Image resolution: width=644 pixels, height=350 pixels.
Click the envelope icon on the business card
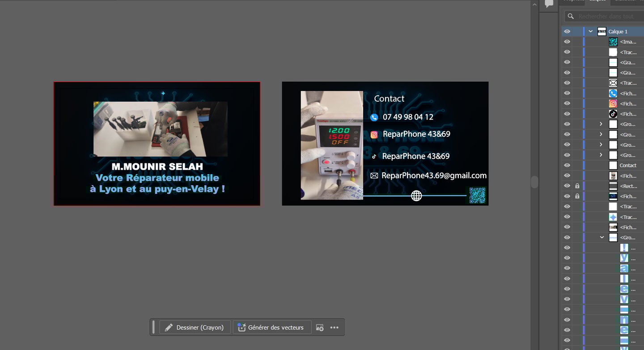(374, 176)
